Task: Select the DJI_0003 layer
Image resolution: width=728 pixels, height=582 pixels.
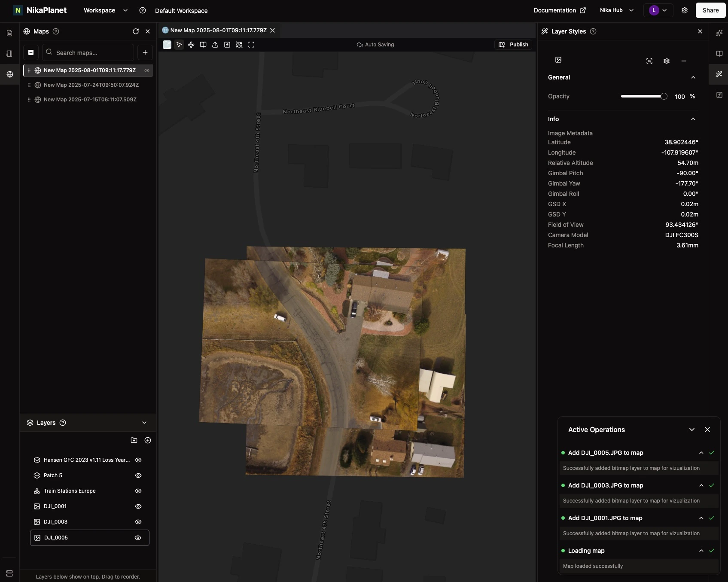Action: click(x=55, y=522)
